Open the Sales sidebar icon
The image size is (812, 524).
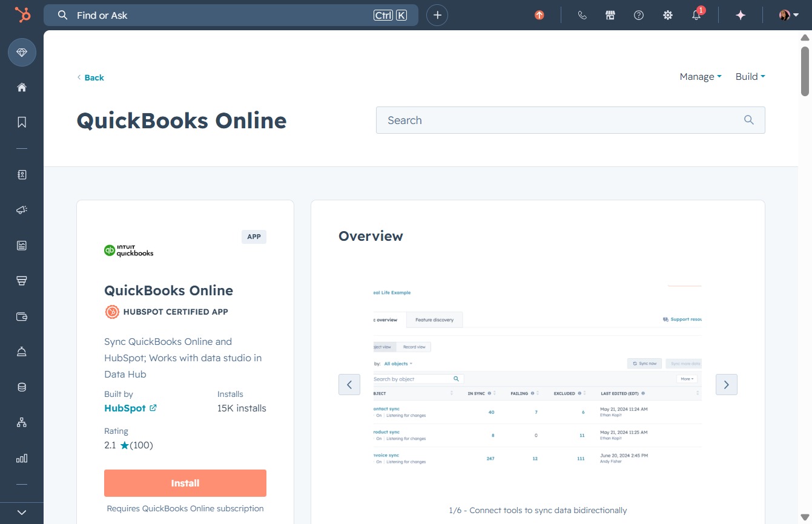point(22,281)
